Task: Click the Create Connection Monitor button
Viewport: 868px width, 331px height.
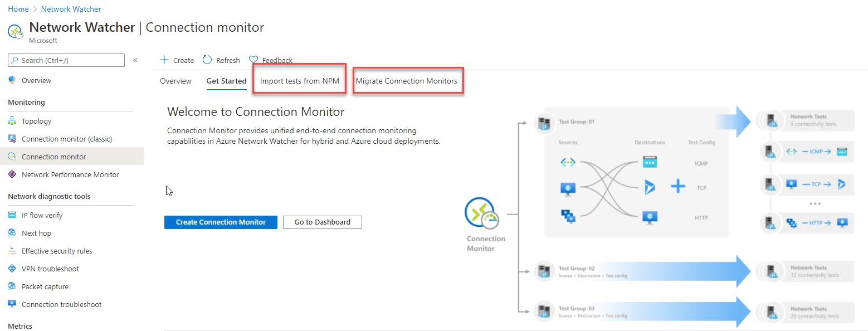Action: point(220,222)
